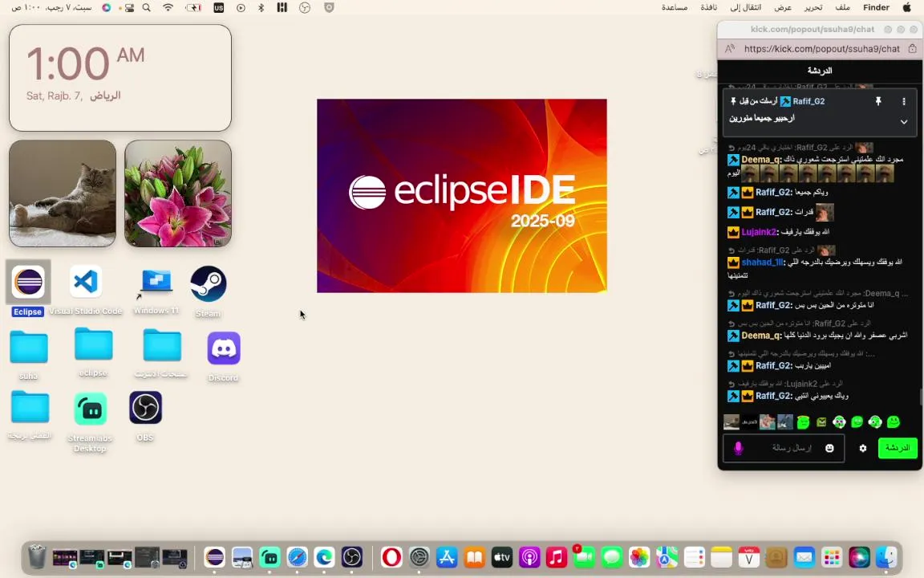Open Bluetooth menu in menu bar
The image size is (924, 578).
point(261,8)
